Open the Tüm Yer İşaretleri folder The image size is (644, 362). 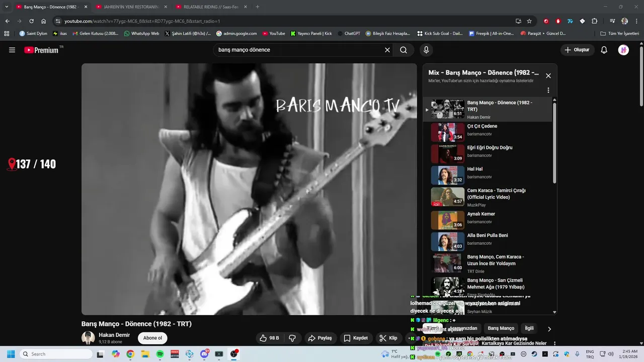click(x=620, y=34)
